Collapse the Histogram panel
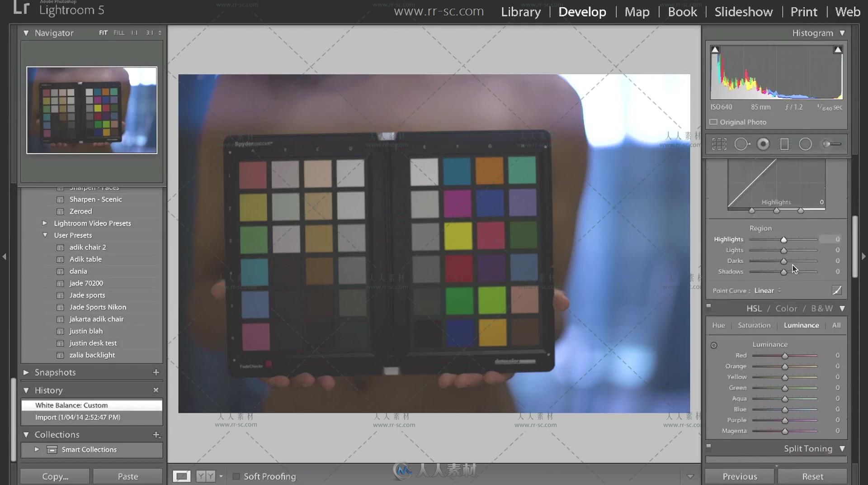868x485 pixels. point(842,33)
